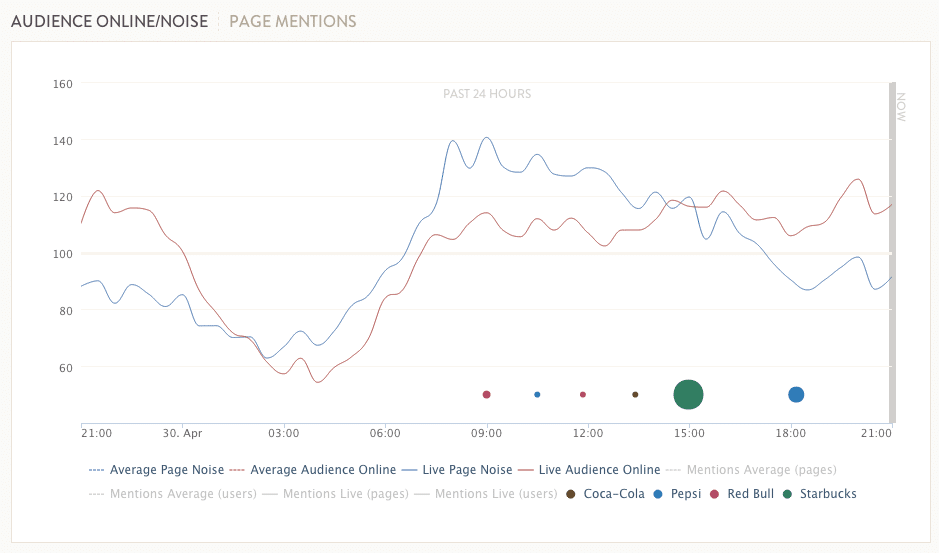Toggle the Average Page Noise legend item
939x553 pixels.
click(164, 469)
